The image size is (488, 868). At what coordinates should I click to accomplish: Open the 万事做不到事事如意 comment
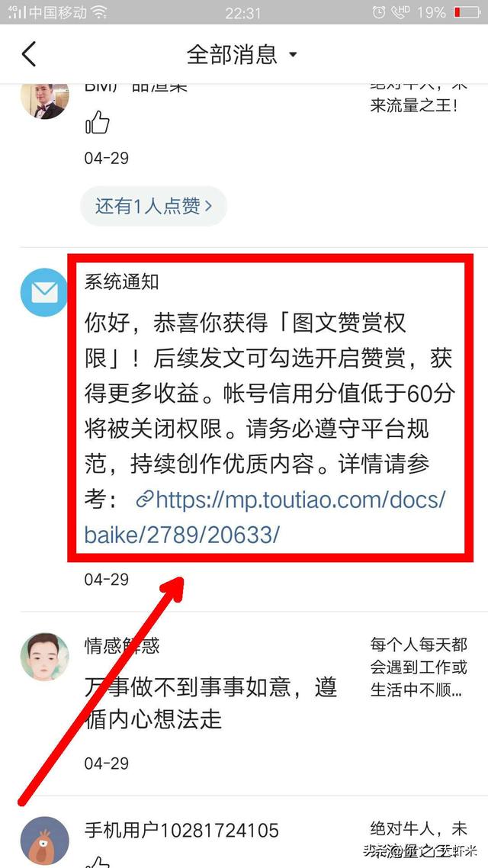pos(210,703)
